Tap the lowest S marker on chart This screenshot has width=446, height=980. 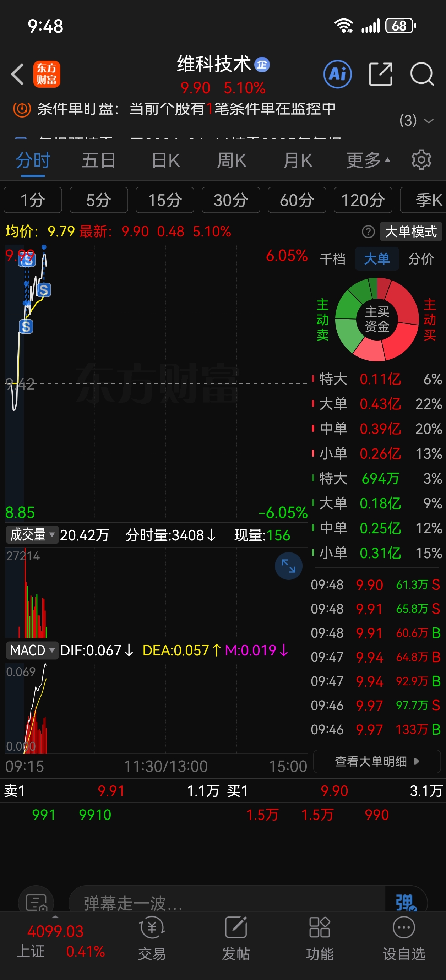pos(26,326)
